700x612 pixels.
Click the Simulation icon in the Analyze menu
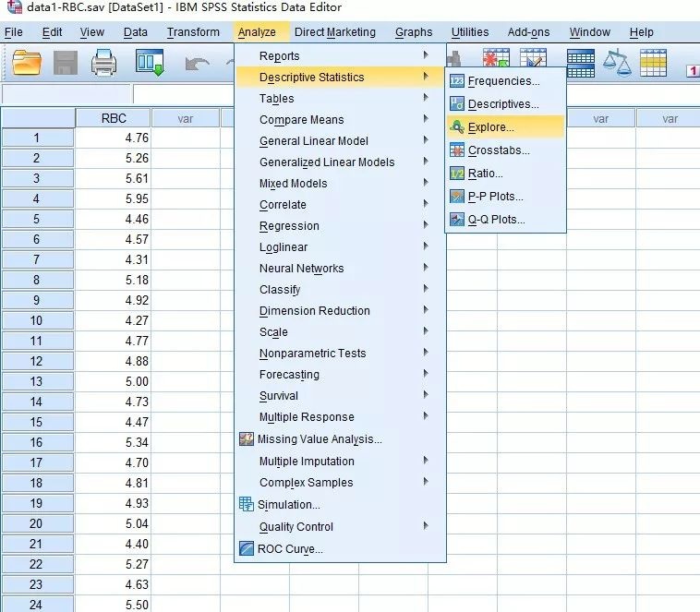point(246,504)
